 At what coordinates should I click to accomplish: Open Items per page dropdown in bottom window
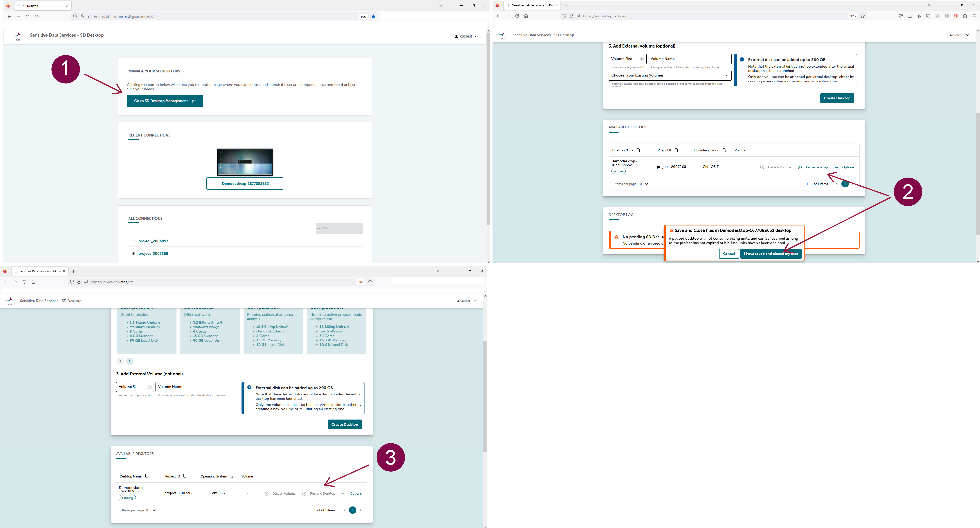(x=139, y=510)
